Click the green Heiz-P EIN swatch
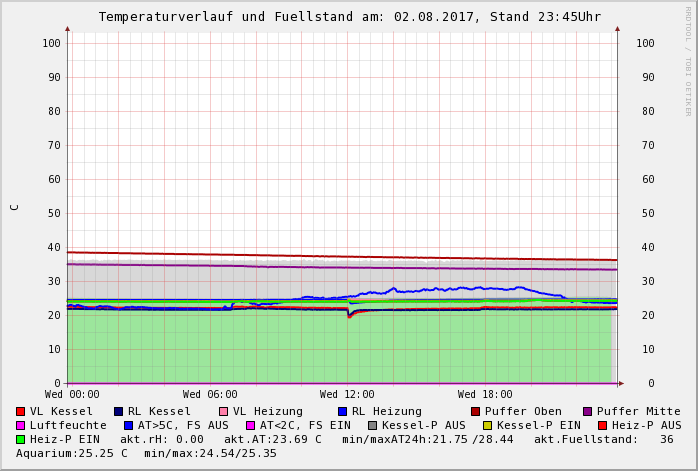The image size is (698, 471). coord(21,439)
